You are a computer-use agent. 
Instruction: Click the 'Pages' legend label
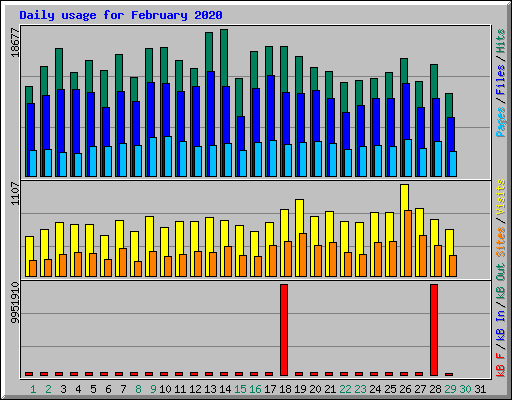501,122
